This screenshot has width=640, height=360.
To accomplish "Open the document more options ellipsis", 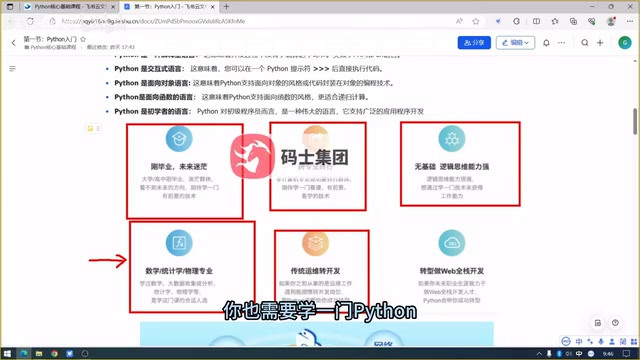I will 562,42.
